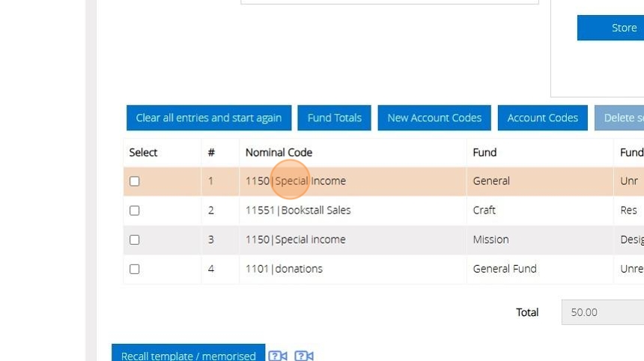Click the General Fund cell
The height and width of the screenshot is (361, 644).
click(540, 269)
